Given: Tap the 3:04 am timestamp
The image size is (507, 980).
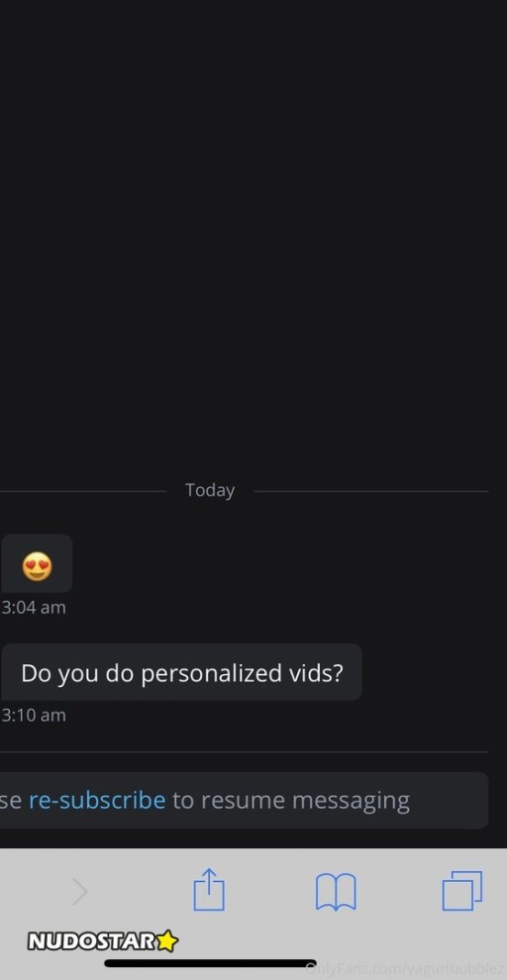Looking at the screenshot, I should (x=33, y=608).
